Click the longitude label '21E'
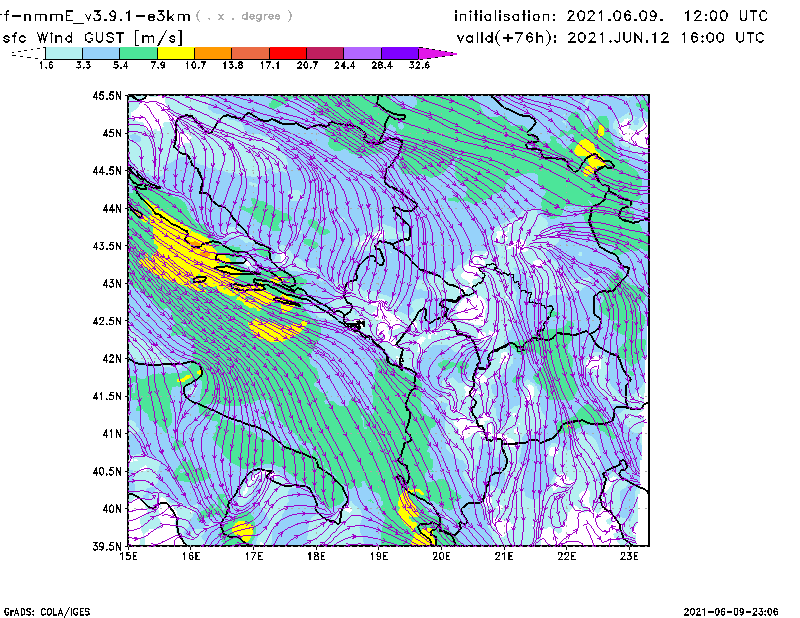 coord(504,556)
